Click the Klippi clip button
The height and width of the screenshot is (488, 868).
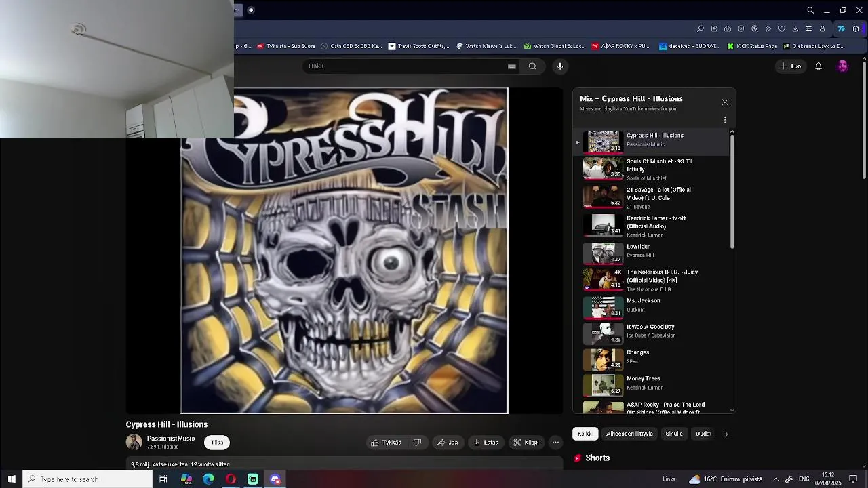click(x=526, y=443)
